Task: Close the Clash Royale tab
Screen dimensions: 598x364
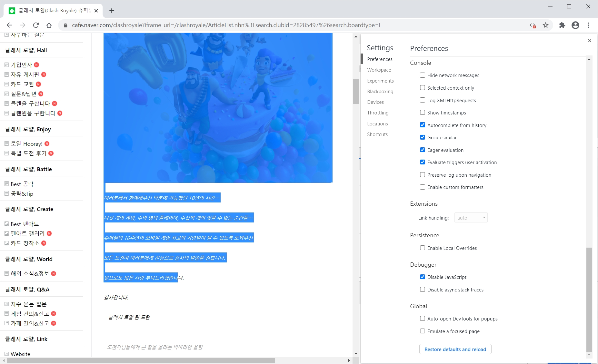Action: pos(96,11)
